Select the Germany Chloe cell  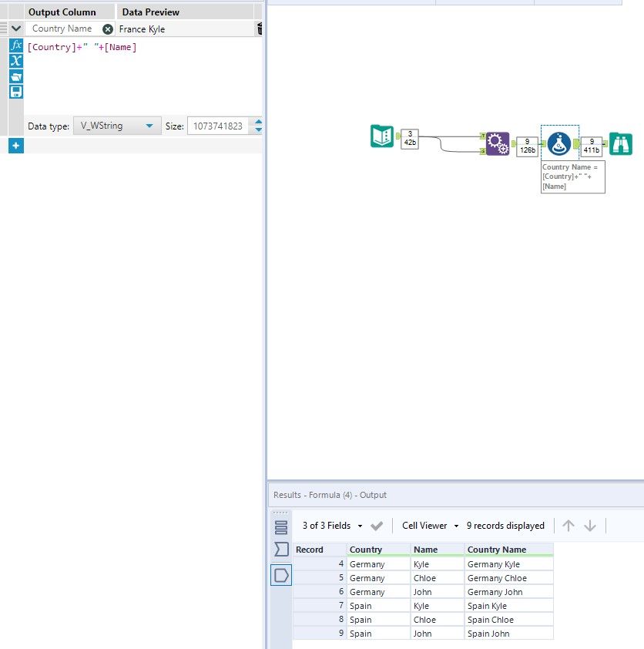click(508, 578)
